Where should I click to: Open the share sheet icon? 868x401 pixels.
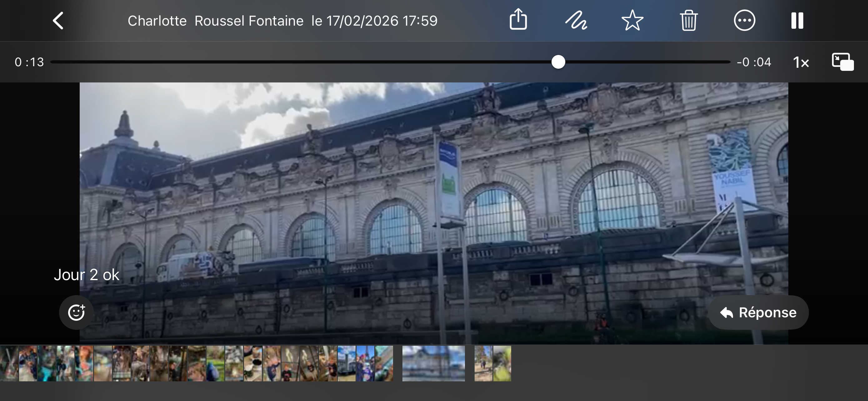point(518,20)
